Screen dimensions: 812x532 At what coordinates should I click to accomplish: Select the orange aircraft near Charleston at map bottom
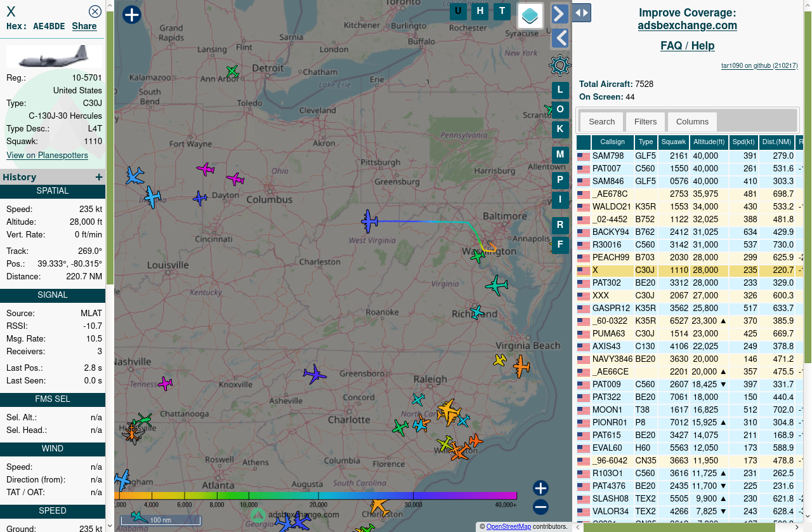pyautogui.click(x=379, y=507)
